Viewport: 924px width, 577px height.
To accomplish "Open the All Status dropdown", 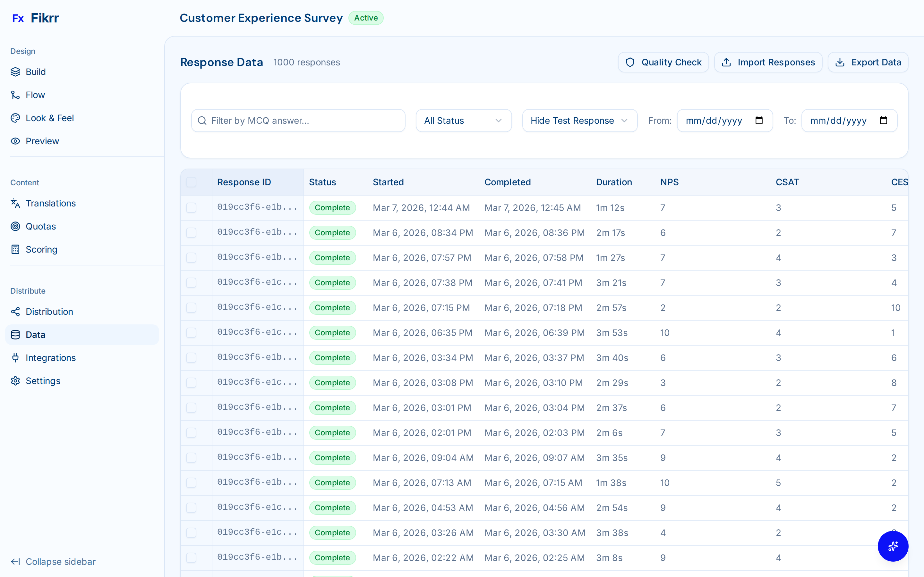I will click(463, 120).
